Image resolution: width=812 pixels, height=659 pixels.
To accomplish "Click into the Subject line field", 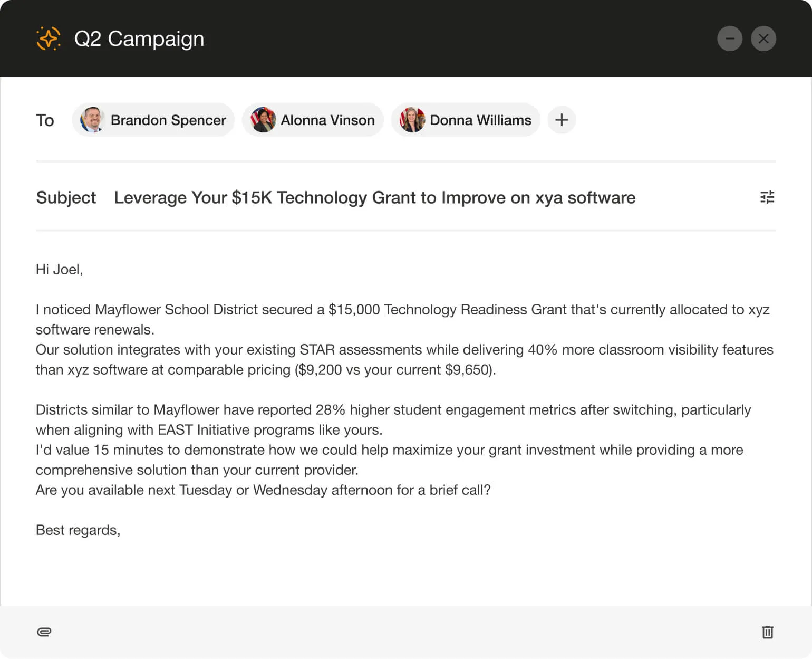I will click(375, 197).
